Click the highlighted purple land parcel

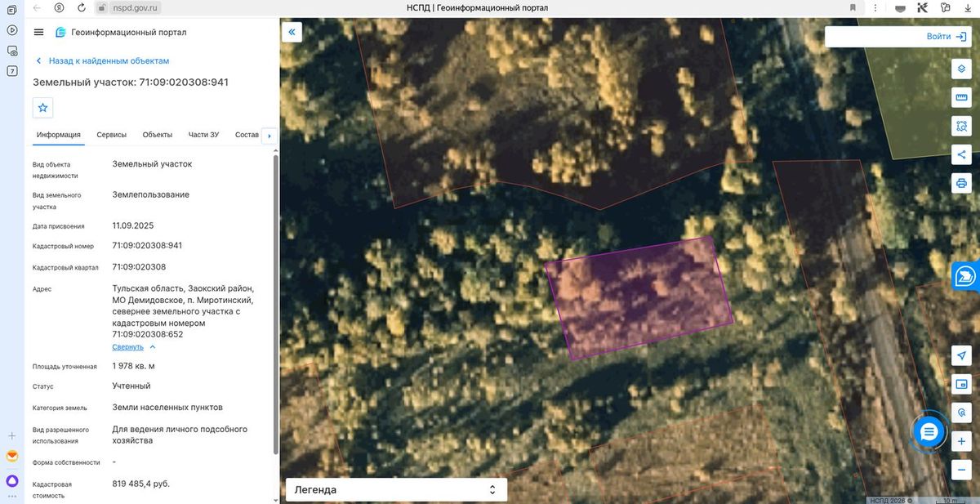tap(639, 297)
